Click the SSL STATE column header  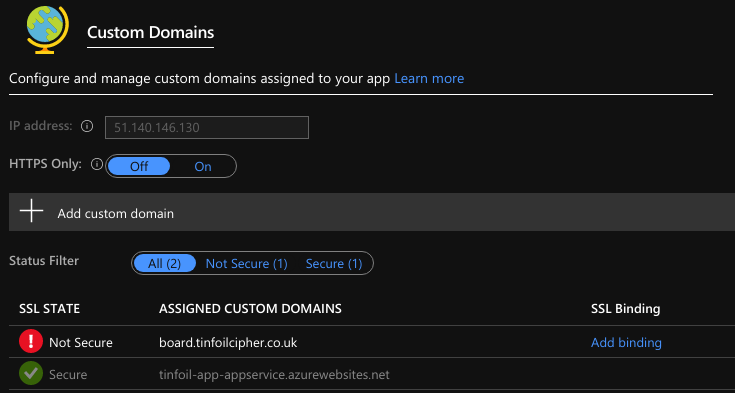[49, 309]
